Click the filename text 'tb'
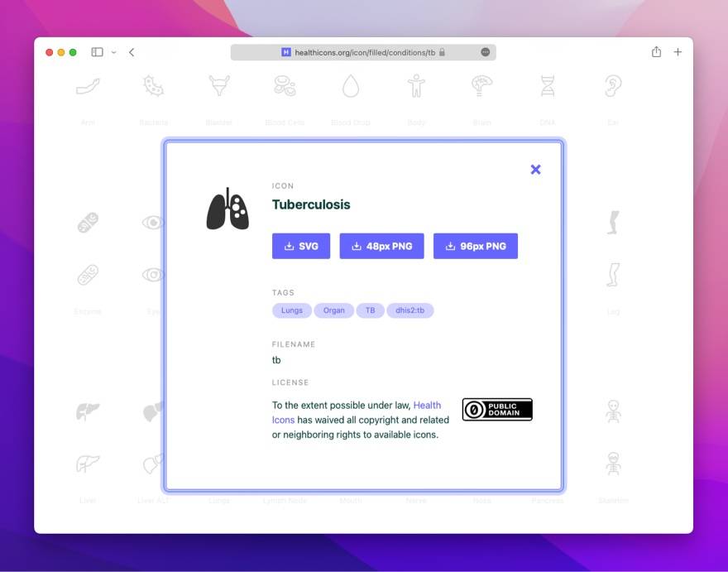This screenshot has height=572, width=728. click(276, 360)
